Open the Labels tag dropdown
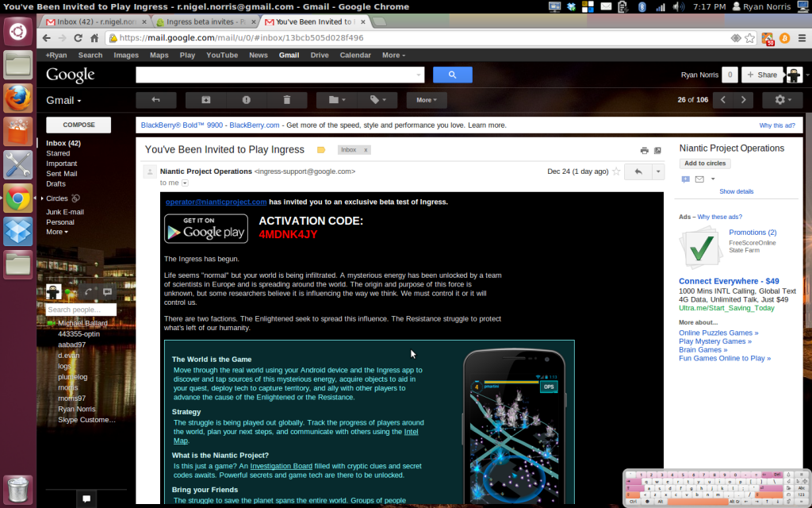Viewport: 812px width, 508px height. 377,100
